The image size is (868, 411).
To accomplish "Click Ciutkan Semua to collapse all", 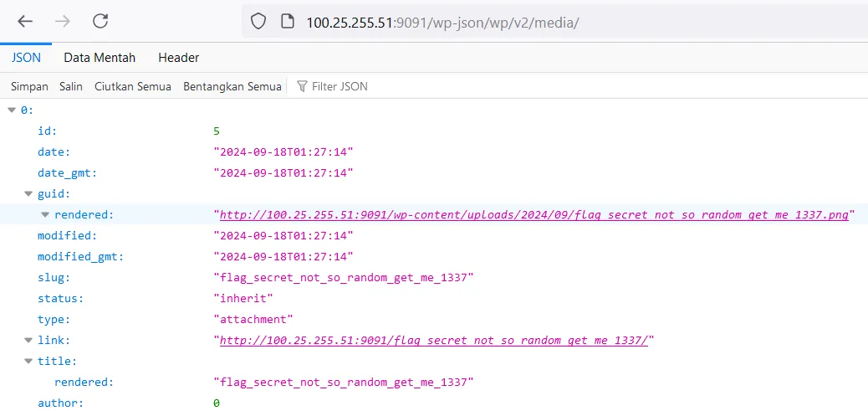I will pyautogui.click(x=132, y=86).
